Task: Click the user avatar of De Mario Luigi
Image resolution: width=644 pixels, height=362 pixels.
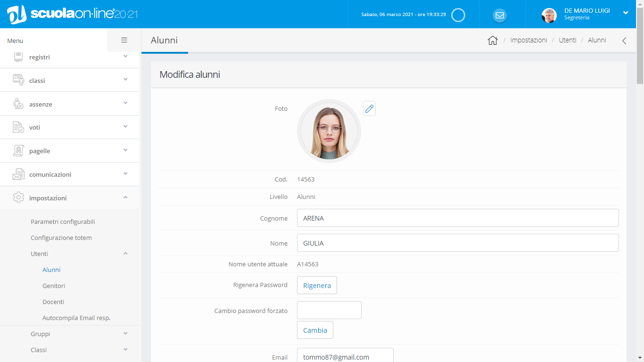Action: click(549, 15)
